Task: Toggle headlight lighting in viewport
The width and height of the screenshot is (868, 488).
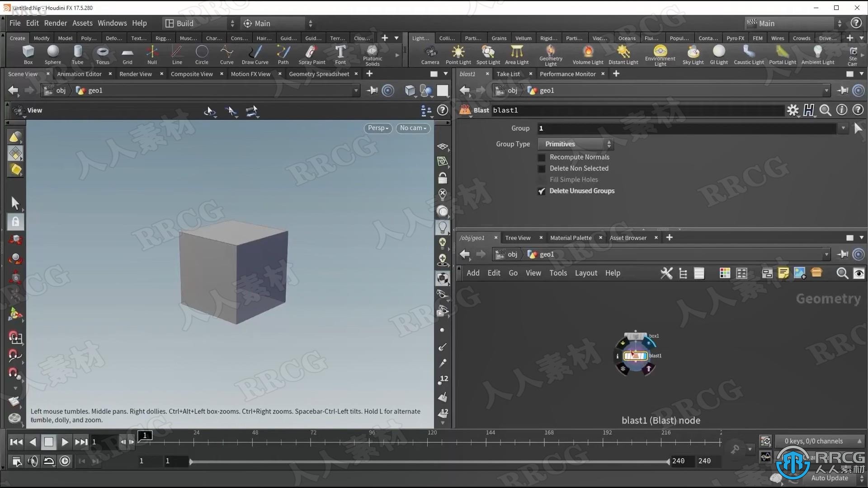Action: coord(443,227)
